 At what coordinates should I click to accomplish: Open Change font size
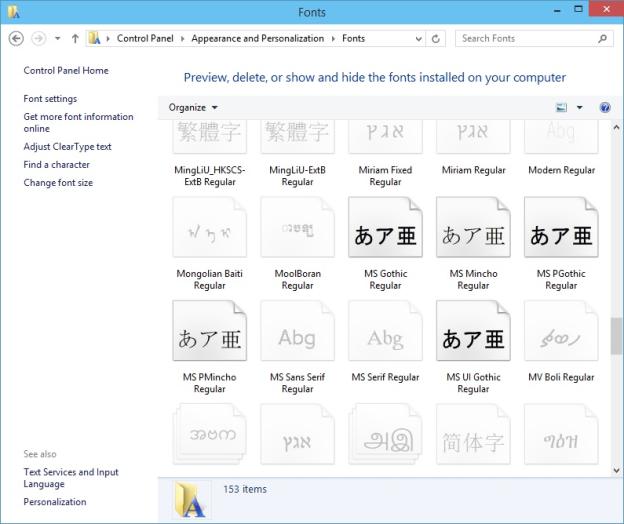[x=58, y=183]
